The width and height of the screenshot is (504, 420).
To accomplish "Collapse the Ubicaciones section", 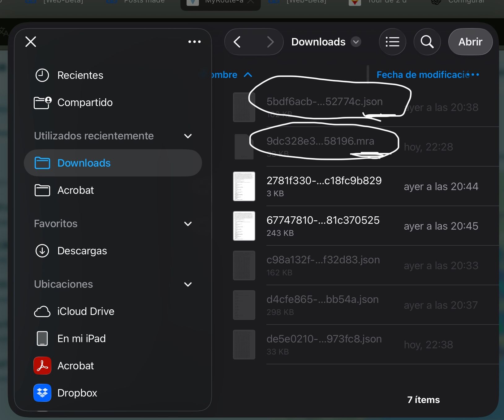I will pyautogui.click(x=188, y=284).
